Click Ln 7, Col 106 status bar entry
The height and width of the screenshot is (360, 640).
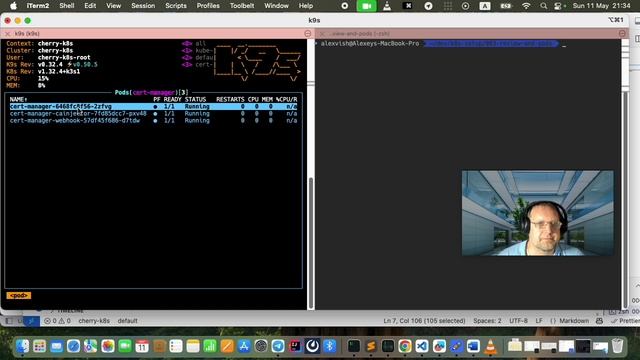[424, 321]
